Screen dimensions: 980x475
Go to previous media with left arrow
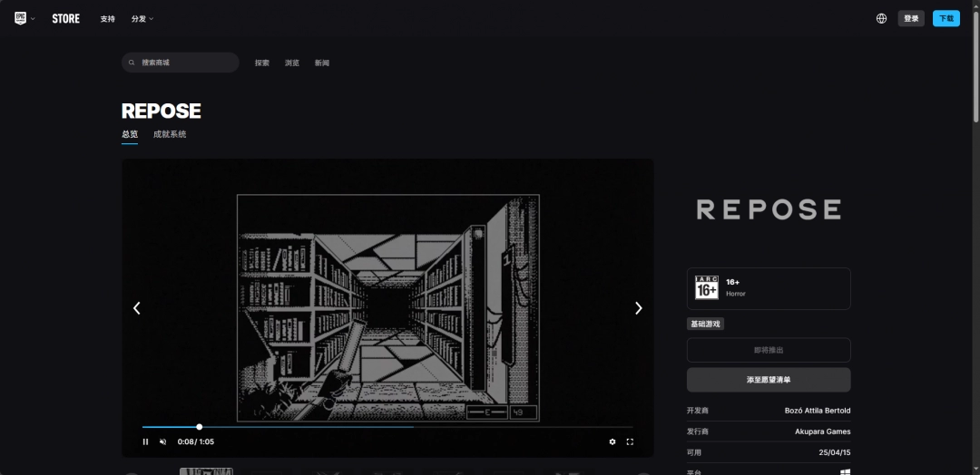coord(137,308)
